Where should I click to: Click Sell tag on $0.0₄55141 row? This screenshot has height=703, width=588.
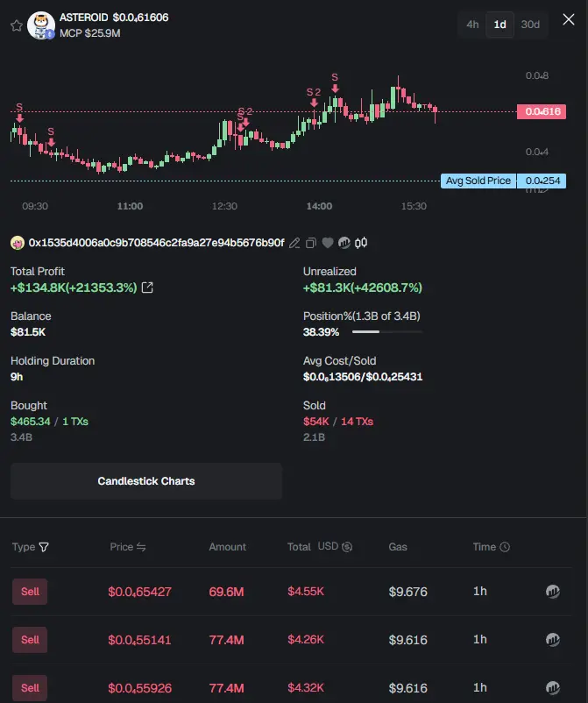30,639
